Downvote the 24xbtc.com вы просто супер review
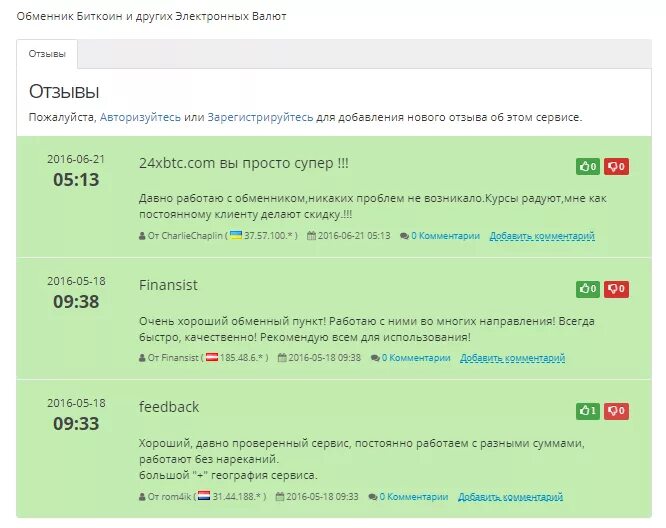This screenshot has width=666, height=528. pyautogui.click(x=616, y=167)
